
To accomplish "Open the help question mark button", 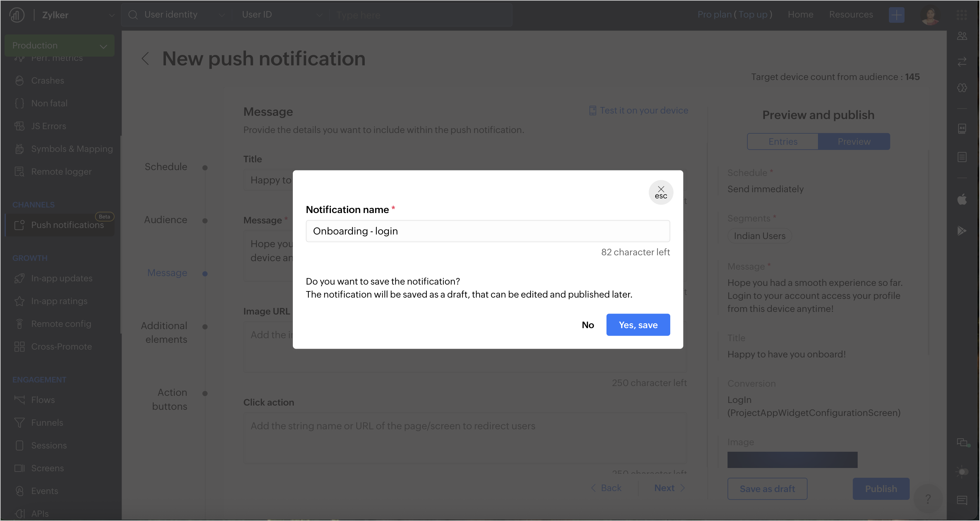I will point(928,499).
